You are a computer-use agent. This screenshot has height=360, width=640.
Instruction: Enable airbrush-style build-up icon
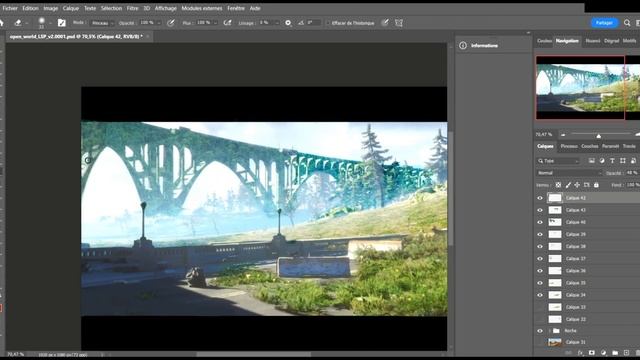click(x=227, y=23)
